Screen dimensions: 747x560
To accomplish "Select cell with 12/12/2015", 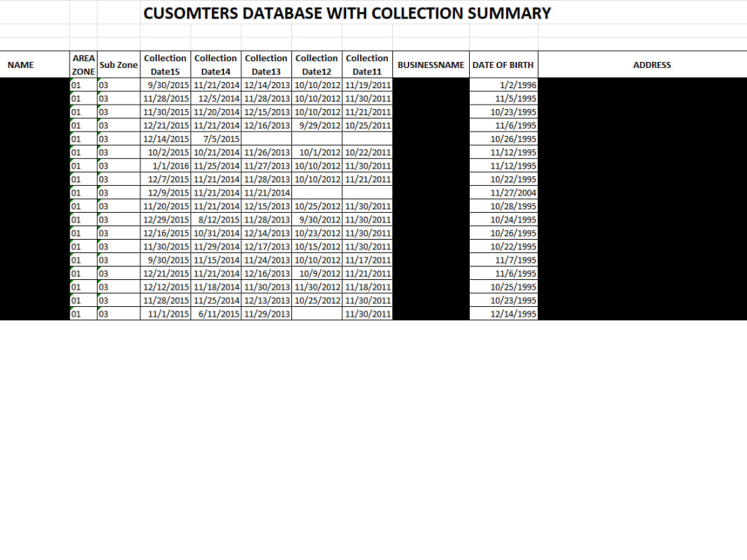I will (x=165, y=287).
